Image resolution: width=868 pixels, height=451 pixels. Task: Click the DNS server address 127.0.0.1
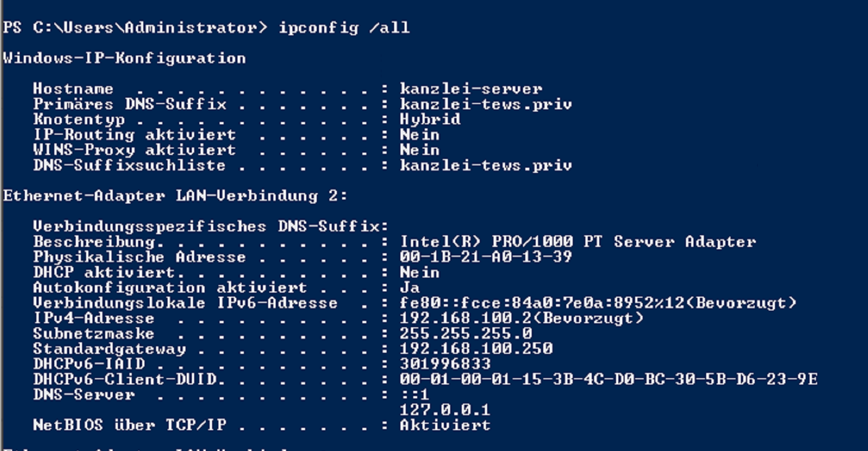[445, 410]
